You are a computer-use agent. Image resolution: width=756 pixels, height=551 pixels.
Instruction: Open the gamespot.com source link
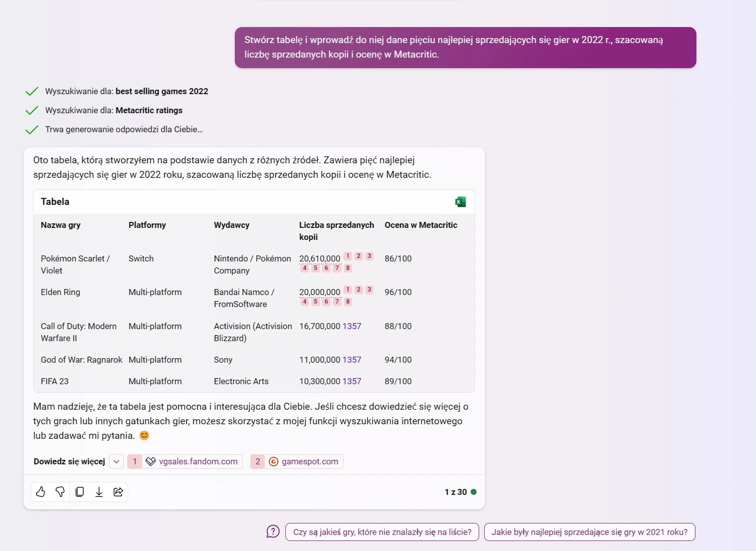tap(297, 461)
